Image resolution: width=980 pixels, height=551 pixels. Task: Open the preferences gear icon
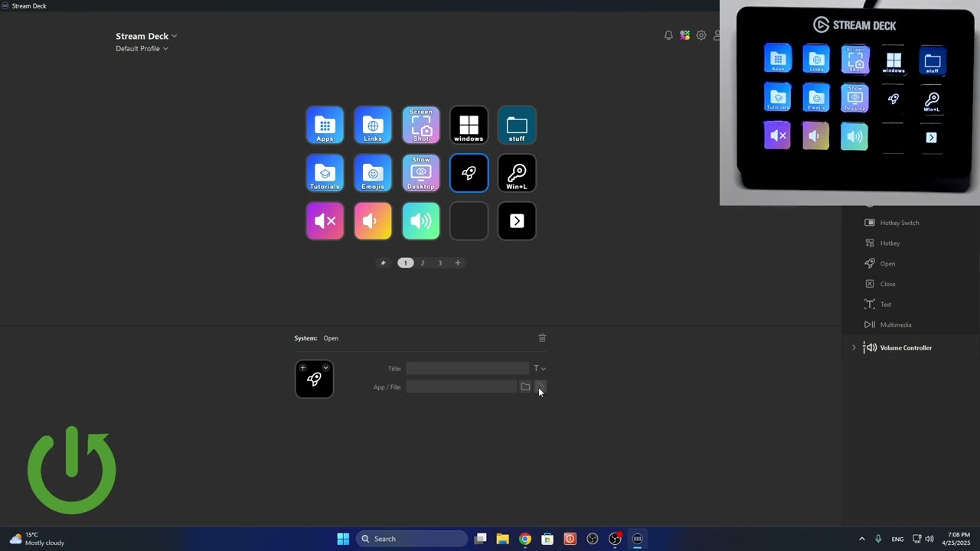[701, 35]
